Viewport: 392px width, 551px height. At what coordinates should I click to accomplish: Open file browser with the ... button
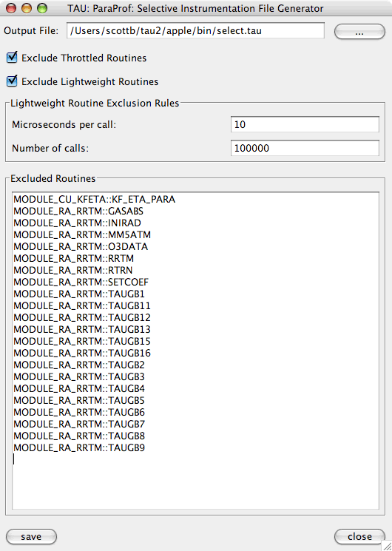(x=359, y=32)
